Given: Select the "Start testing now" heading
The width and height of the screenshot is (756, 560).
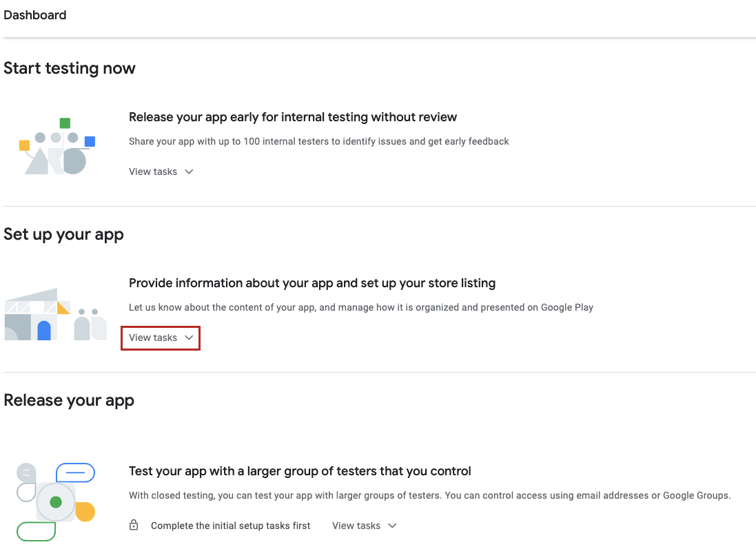Looking at the screenshot, I should [70, 68].
